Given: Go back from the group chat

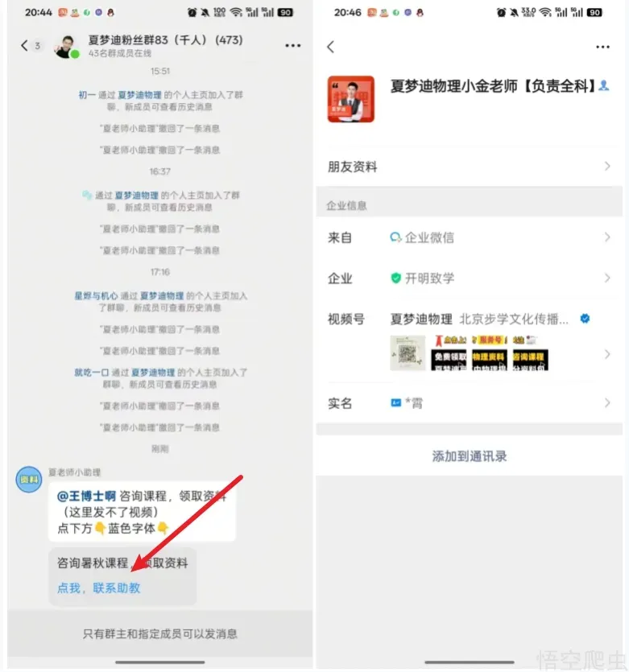Looking at the screenshot, I should [x=24, y=45].
